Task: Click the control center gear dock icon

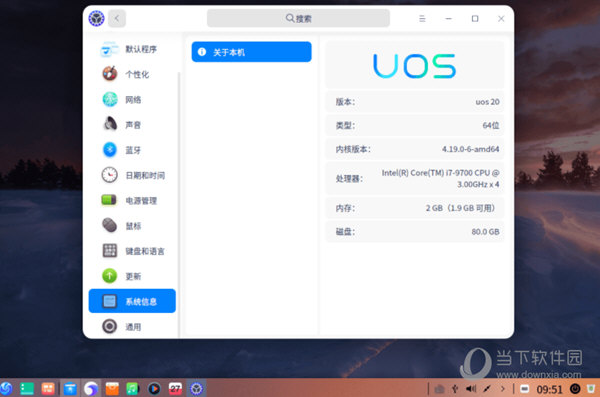Action: 196,389
